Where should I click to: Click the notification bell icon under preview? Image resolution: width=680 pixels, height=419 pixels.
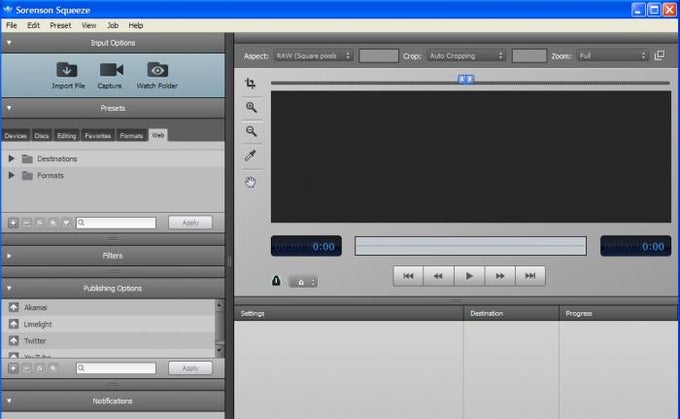point(276,281)
